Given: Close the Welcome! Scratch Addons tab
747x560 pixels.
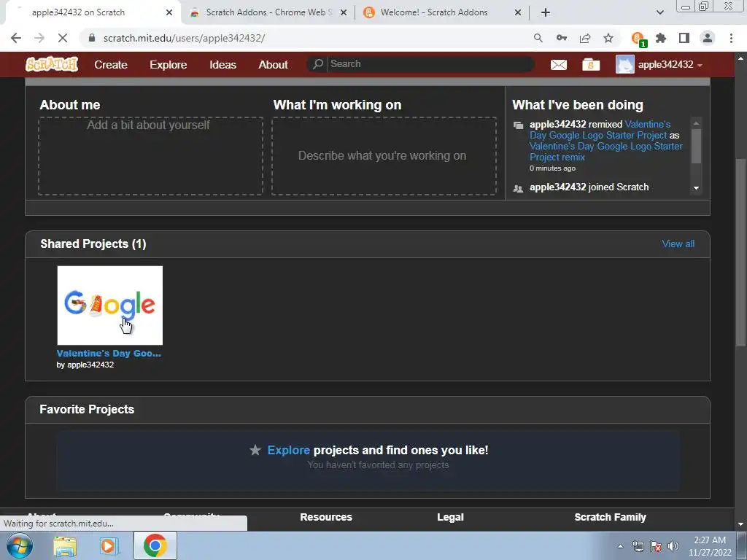Looking at the screenshot, I should tap(518, 13).
